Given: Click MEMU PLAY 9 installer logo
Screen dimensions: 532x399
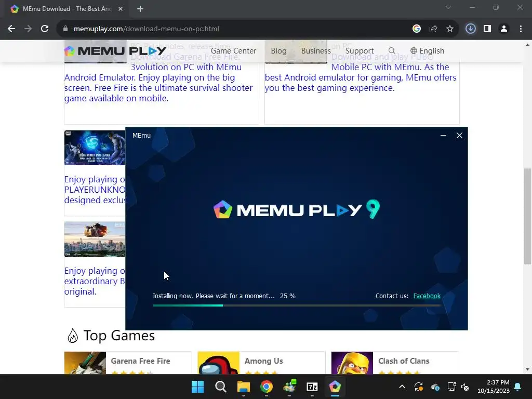Looking at the screenshot, I should pyautogui.click(x=297, y=209).
